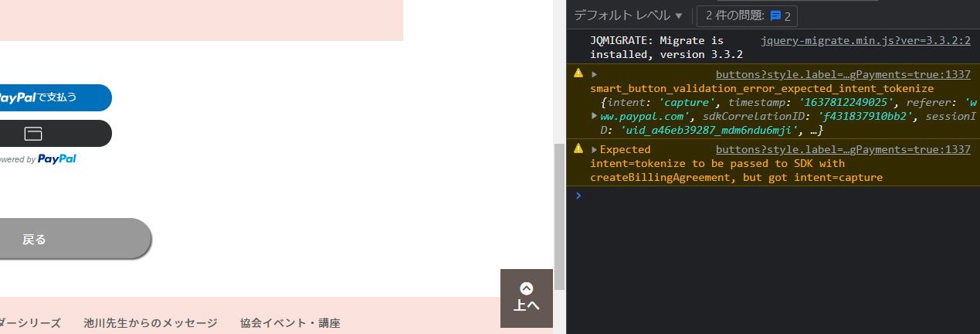Open 協会イベント・講座 footer link
980x334 pixels.
tap(290, 323)
